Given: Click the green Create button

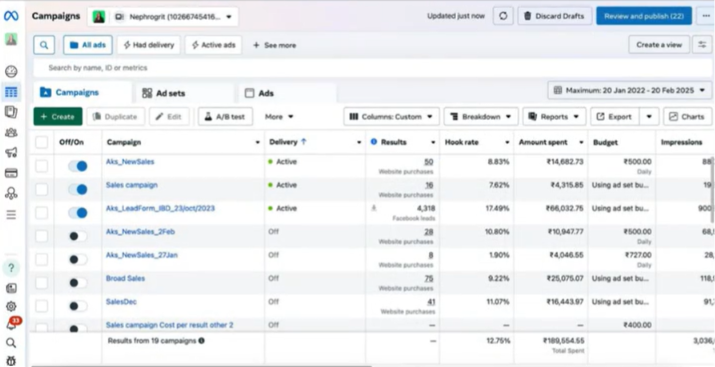Looking at the screenshot, I should click(x=58, y=117).
